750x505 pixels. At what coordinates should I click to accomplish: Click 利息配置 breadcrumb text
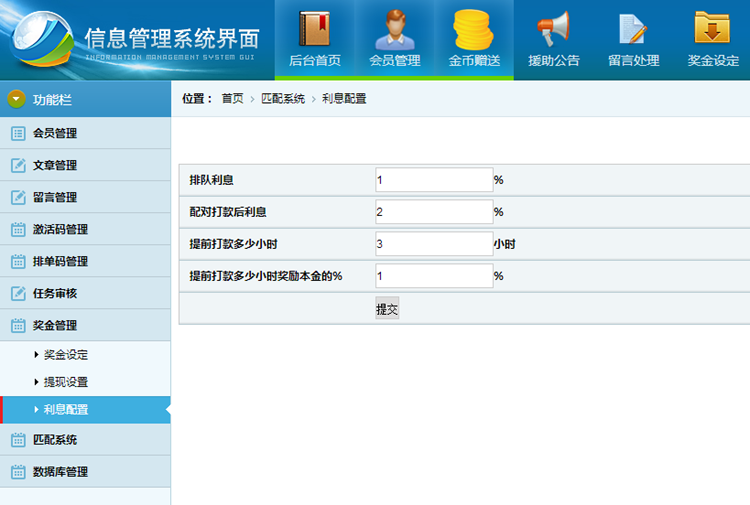(344, 99)
